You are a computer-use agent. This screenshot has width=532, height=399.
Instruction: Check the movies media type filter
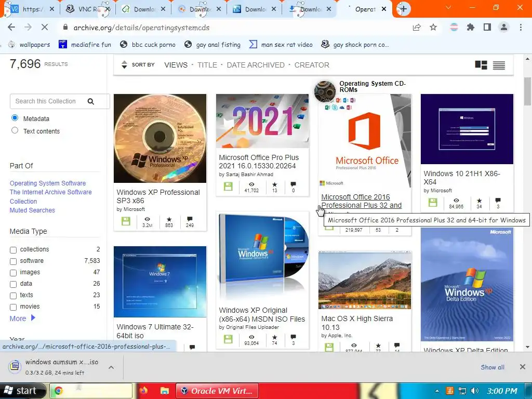coord(13,308)
